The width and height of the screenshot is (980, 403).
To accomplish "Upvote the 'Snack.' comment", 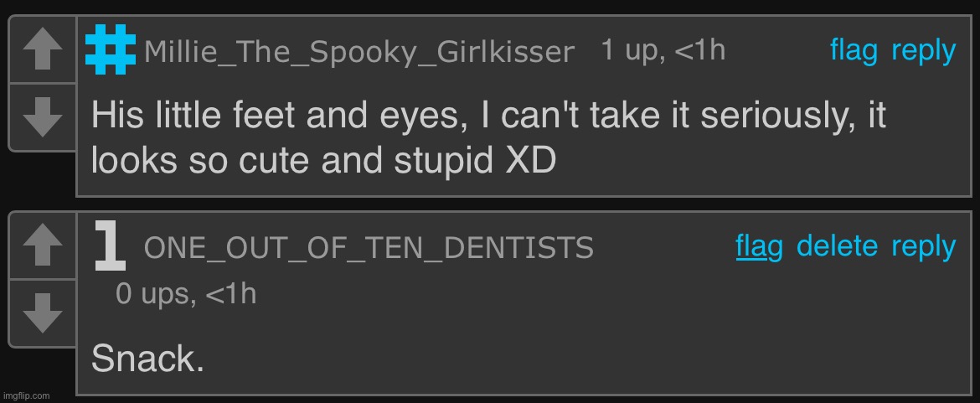I will click(42, 250).
